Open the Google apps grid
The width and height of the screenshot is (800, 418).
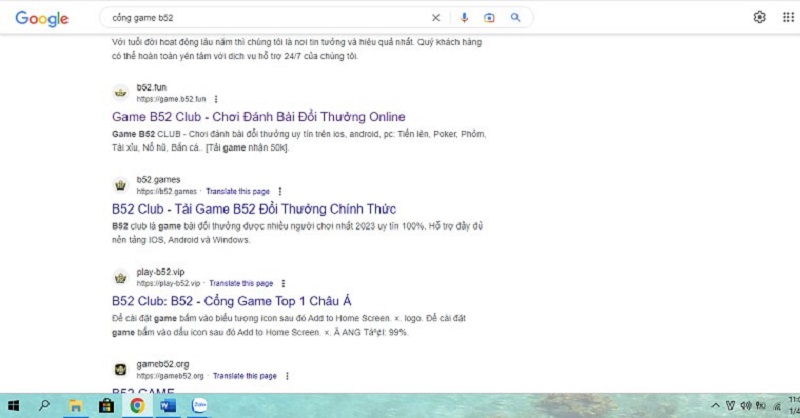[790, 18]
